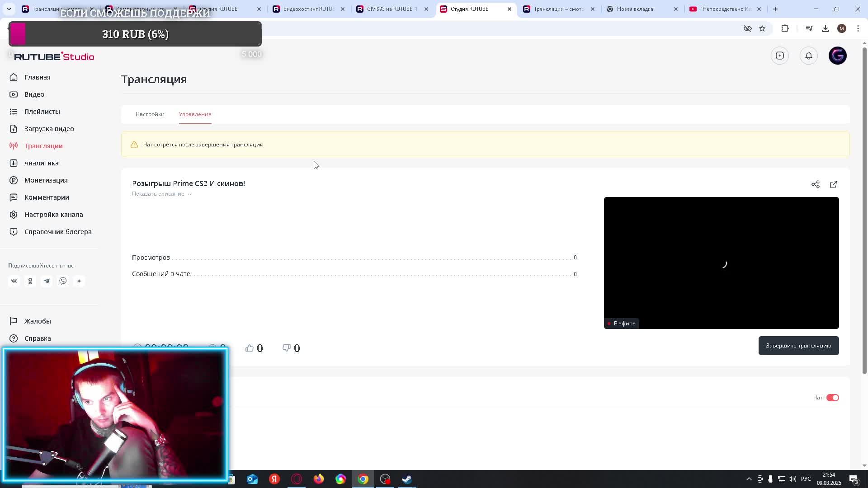Click the page vertical scrollbar
Image resolution: width=868 pixels, height=488 pixels.
[865, 211]
